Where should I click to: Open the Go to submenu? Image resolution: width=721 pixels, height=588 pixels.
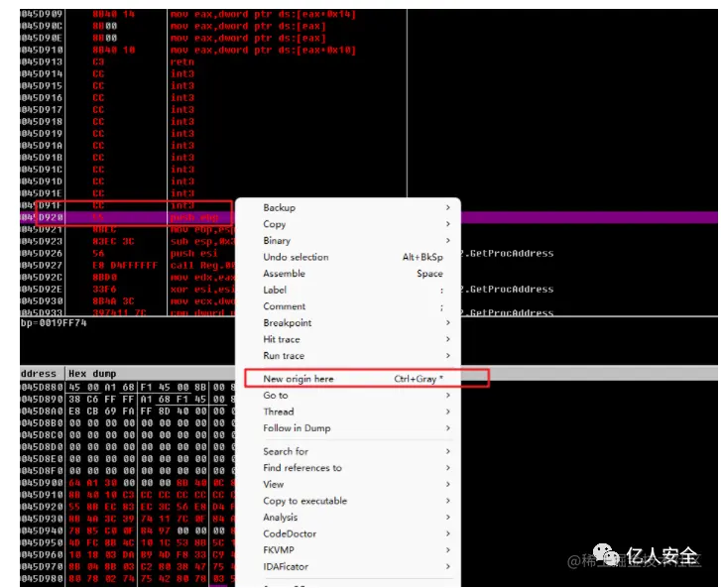(348, 396)
